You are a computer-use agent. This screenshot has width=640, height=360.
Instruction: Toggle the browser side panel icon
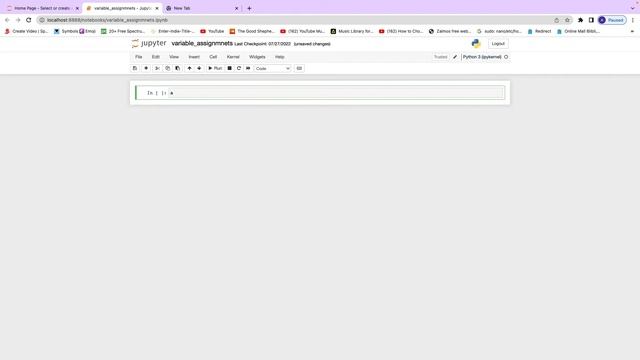click(591, 20)
